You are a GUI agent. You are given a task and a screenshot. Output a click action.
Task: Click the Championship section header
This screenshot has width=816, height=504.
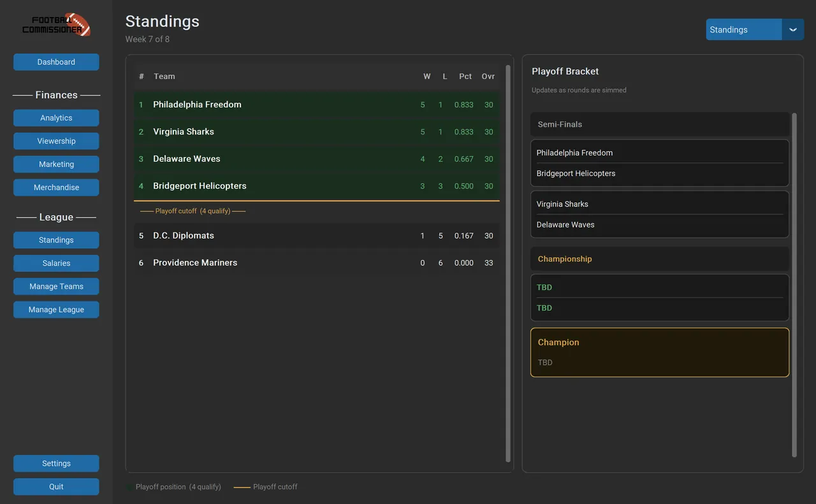click(660, 259)
